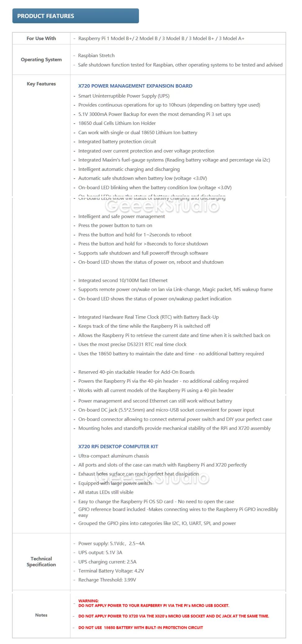The image size is (302, 644).
Task: Open X720 RPi DESKTOP COMPUTER KIT heading
Action: point(118,446)
